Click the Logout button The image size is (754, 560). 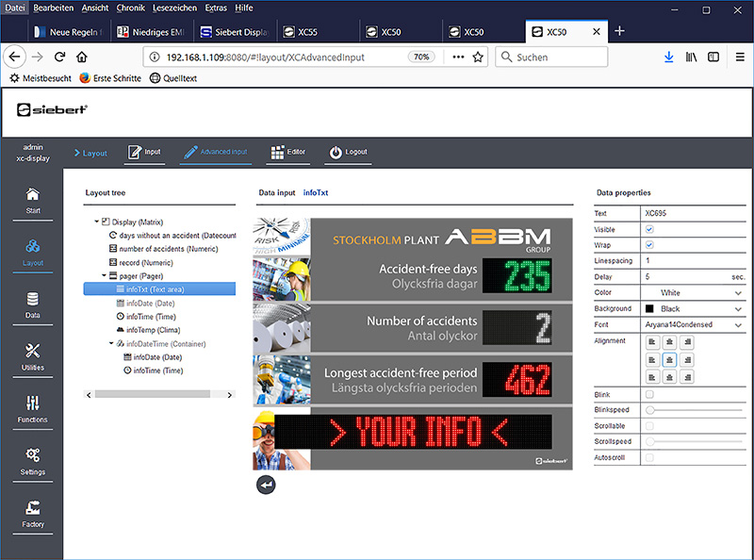click(348, 152)
